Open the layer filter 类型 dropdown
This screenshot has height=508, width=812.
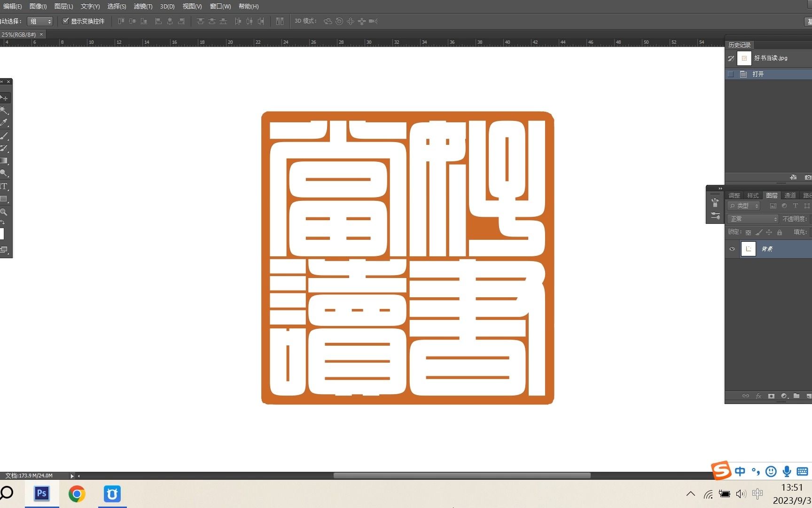(x=743, y=206)
